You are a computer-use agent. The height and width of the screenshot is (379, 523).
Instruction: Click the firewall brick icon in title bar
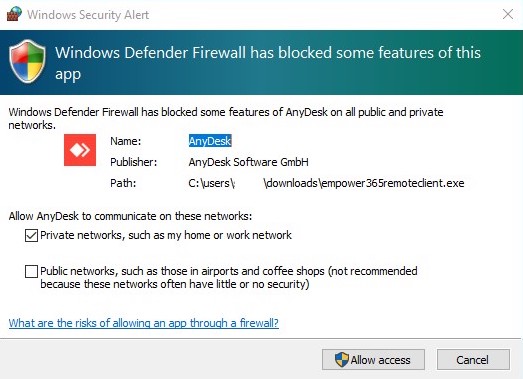14,14
